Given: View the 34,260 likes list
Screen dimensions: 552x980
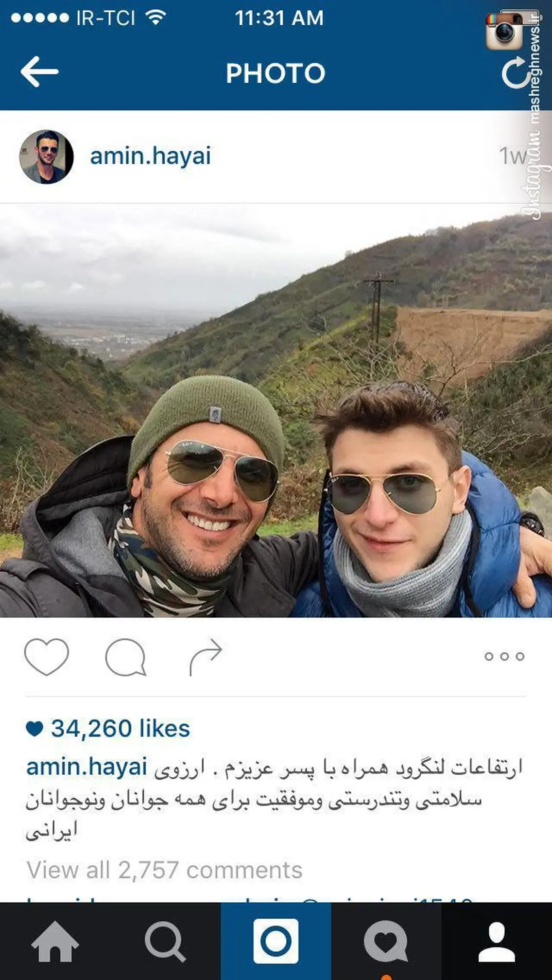Looking at the screenshot, I should pyautogui.click(x=121, y=728).
